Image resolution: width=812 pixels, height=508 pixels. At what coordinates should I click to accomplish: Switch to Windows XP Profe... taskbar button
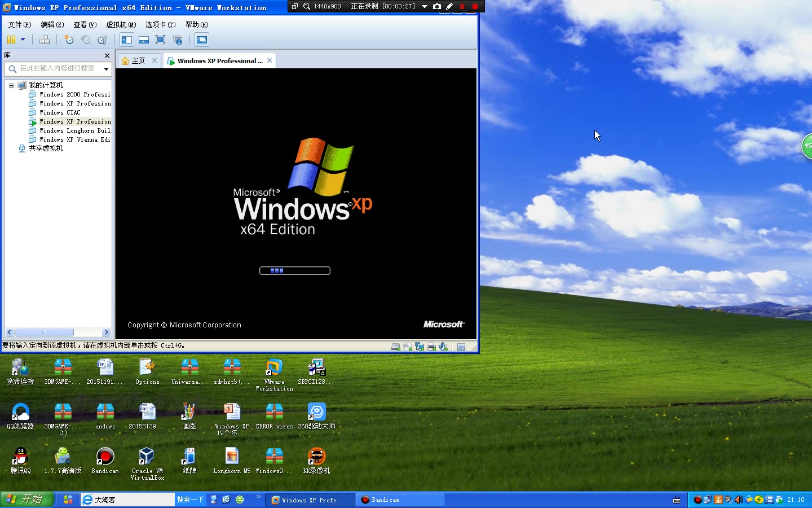coord(311,500)
